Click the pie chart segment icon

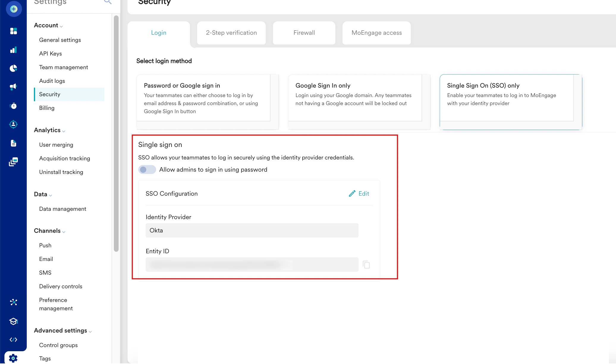coord(14,68)
